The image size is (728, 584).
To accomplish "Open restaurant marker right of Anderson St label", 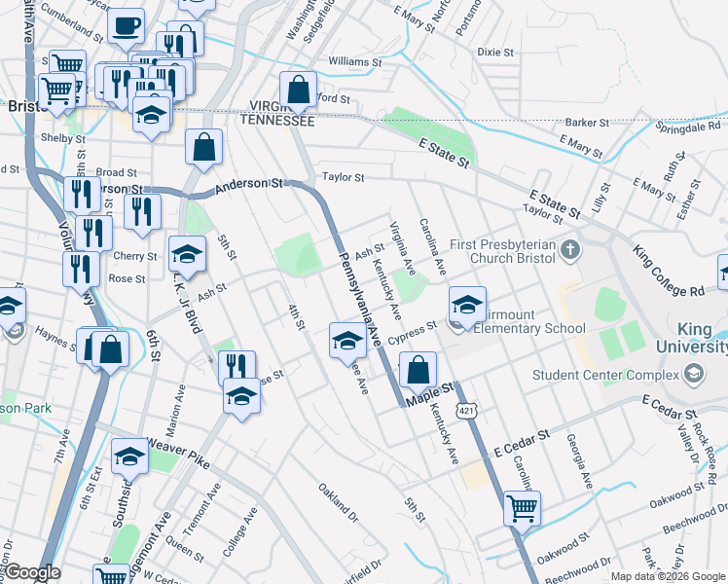I will (x=142, y=214).
